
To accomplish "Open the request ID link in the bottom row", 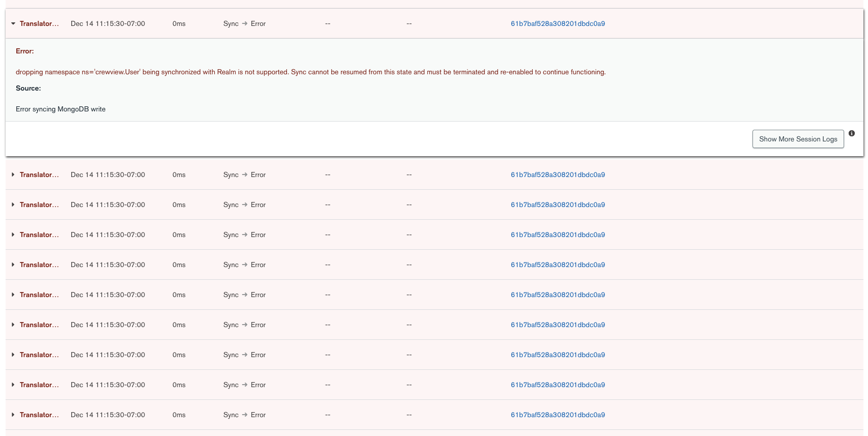I will coord(558,415).
